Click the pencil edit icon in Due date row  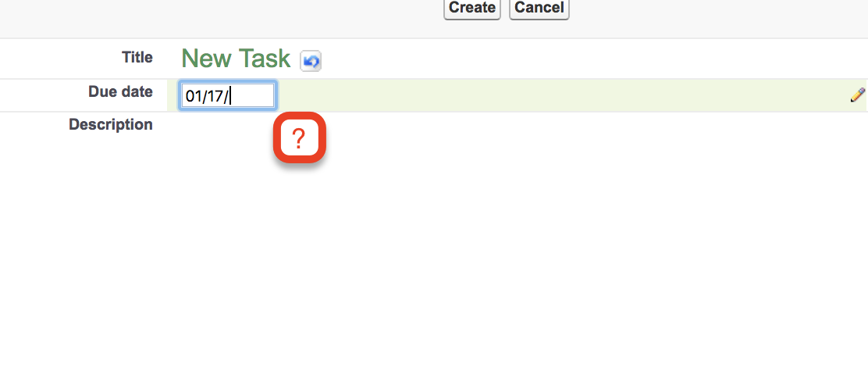pos(857,95)
